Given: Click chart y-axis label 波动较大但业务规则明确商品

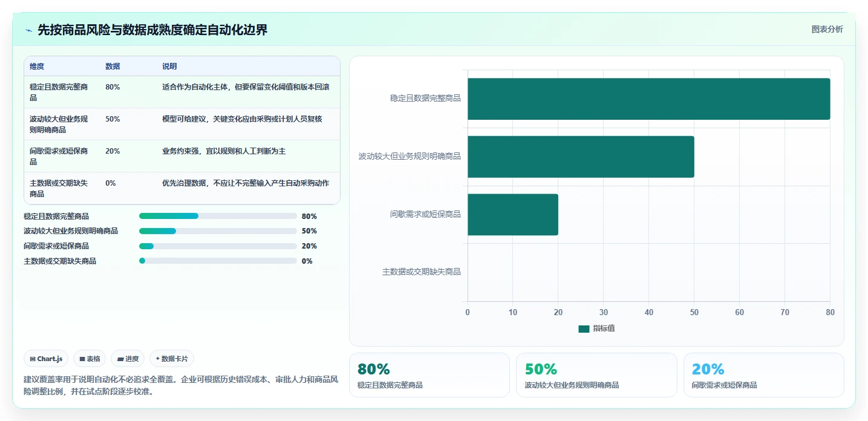Looking at the screenshot, I should click(410, 157).
